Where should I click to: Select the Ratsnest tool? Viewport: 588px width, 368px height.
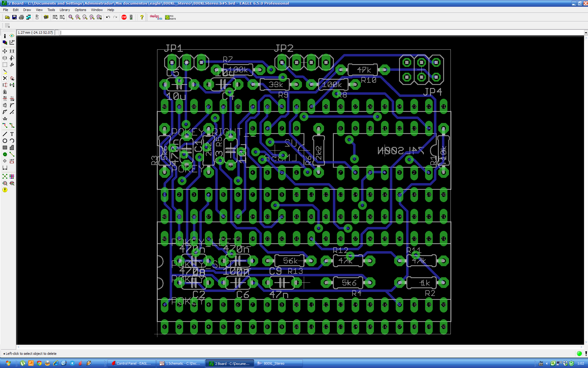[x=5, y=176]
